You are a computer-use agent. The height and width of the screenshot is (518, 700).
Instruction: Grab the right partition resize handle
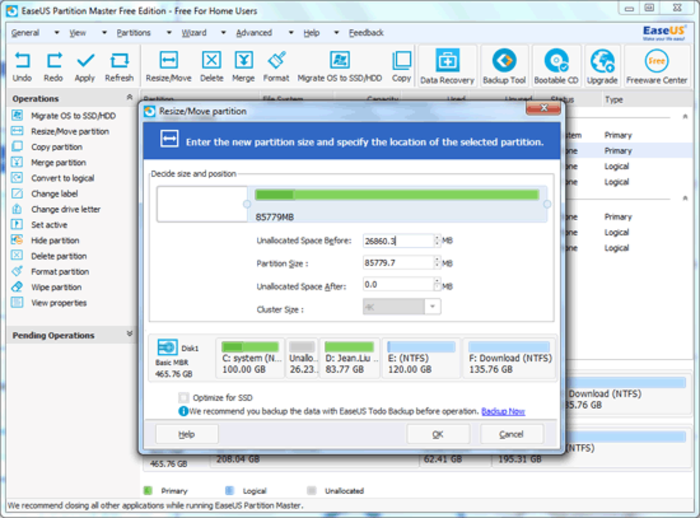click(547, 204)
